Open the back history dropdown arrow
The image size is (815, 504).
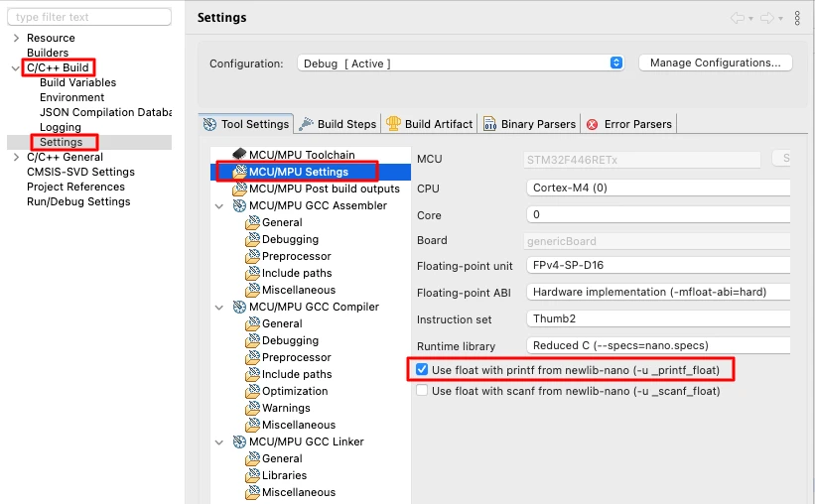(751, 19)
